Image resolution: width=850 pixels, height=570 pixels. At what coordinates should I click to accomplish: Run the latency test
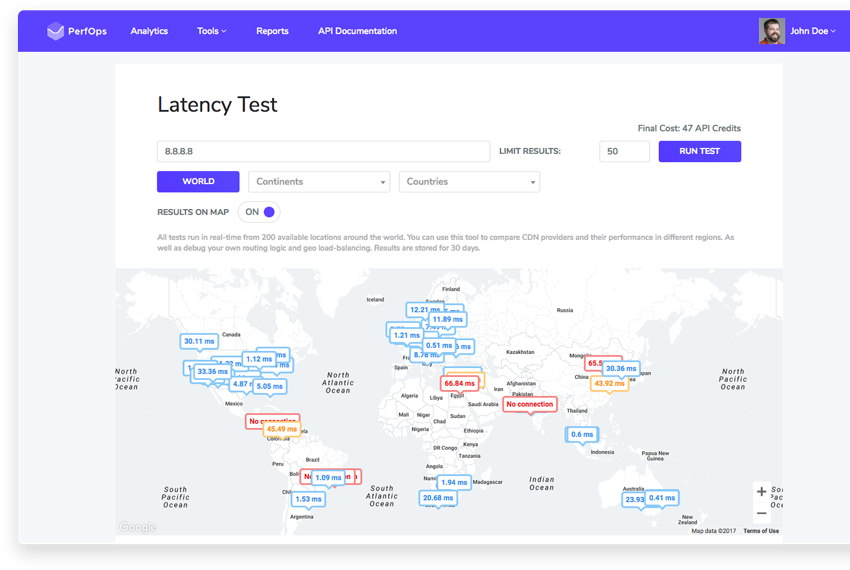700,151
